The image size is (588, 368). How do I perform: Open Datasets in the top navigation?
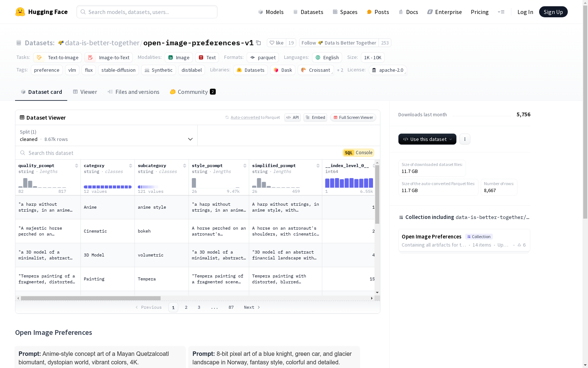tap(308, 12)
